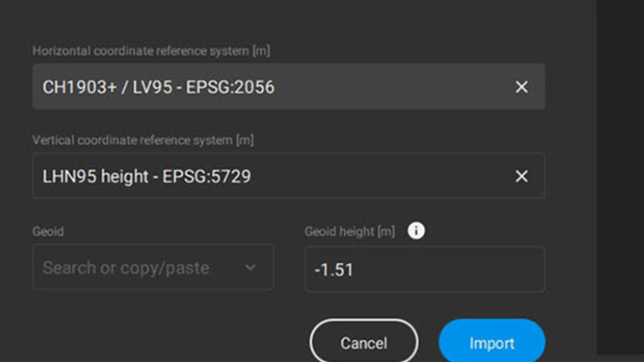
Task: Clear the LHN95 height vertical reference entry
Action: point(521,176)
